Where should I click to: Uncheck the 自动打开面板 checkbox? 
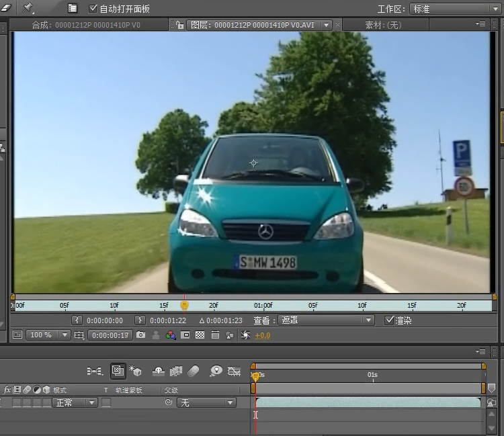point(93,8)
